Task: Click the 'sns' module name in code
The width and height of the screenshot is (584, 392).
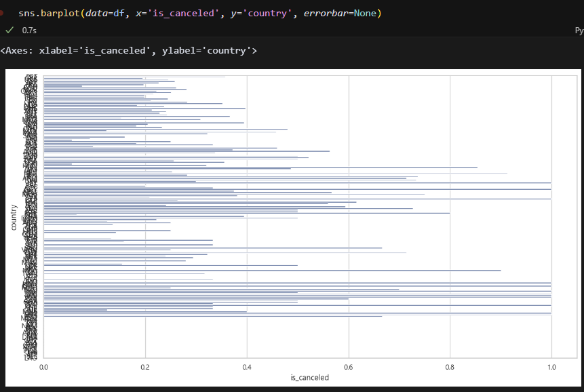Action: click(27, 14)
